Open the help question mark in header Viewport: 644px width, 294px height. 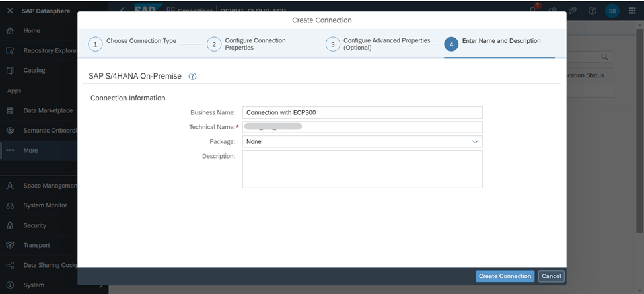click(x=592, y=11)
